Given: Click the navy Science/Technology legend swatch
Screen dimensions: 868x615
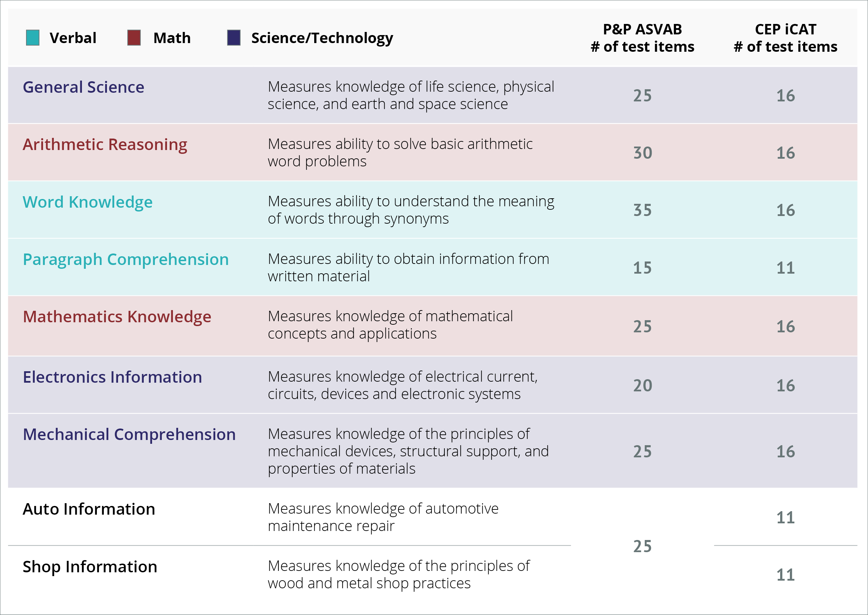Looking at the screenshot, I should tap(234, 38).
